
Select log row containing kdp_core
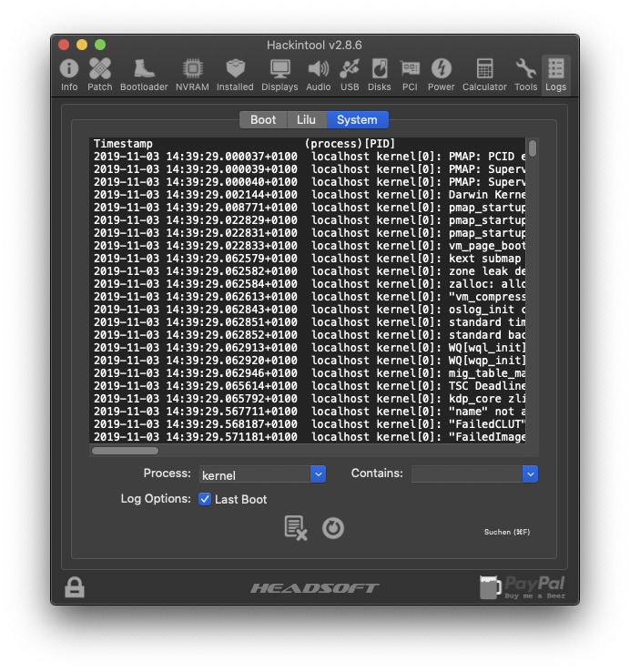point(308,399)
